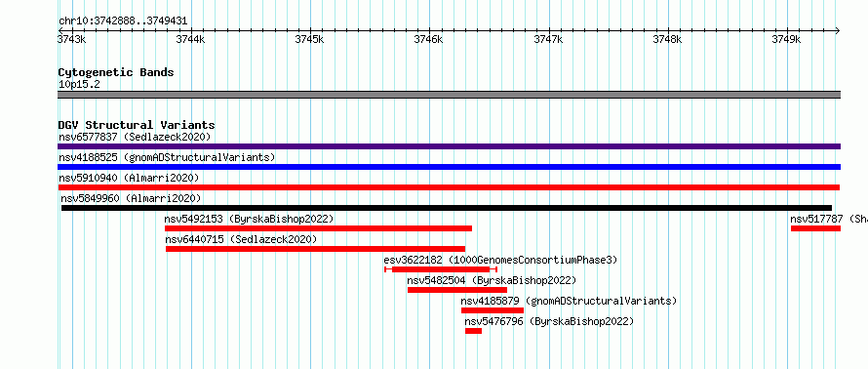Screen dimensions: 868x369
Task: Click the nsv6577837 (Sedlazeck2020) label
Action: coord(135,137)
